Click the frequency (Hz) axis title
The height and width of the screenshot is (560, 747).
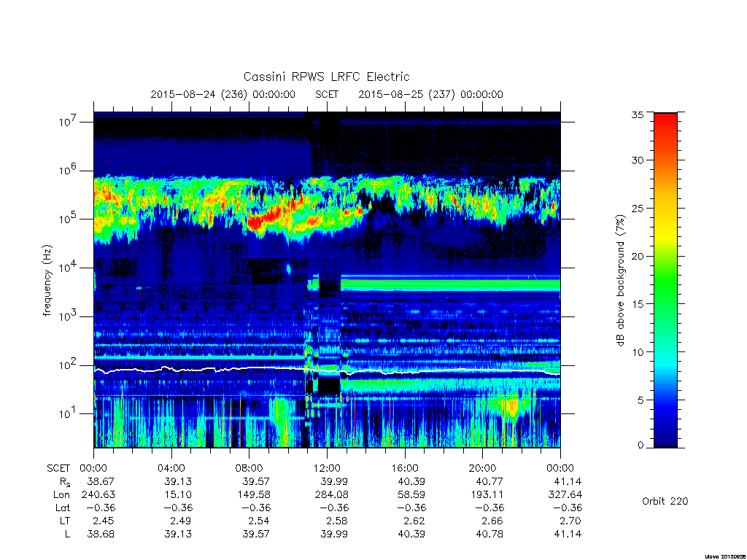point(47,281)
